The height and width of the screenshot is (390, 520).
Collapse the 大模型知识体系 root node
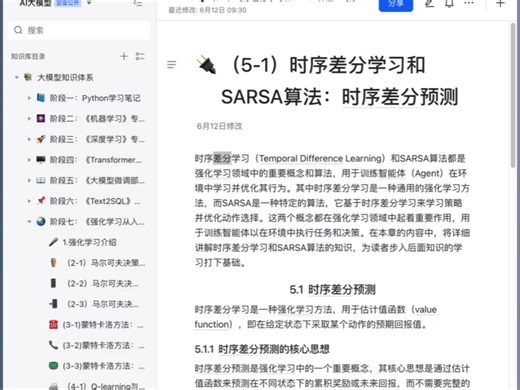point(16,77)
